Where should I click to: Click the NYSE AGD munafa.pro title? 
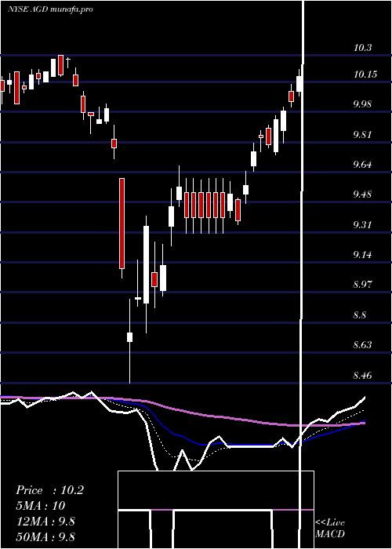pos(50,9)
